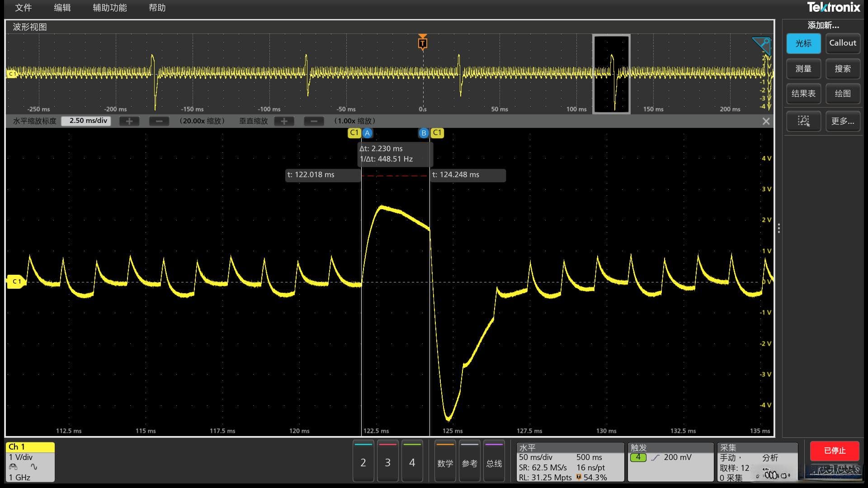Click the C1 source tag beside cursor A
Image resolution: width=868 pixels, height=488 pixels.
(x=354, y=133)
